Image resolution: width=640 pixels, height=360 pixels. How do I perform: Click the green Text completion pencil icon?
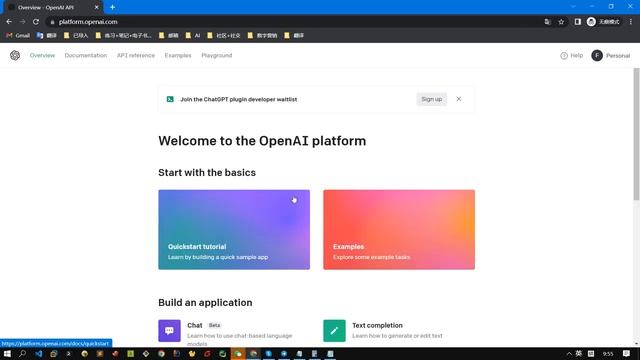click(x=334, y=331)
